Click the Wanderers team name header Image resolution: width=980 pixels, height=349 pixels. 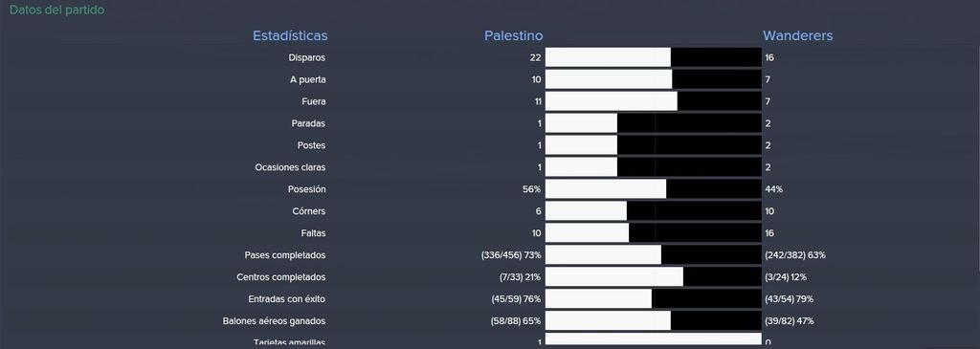797,35
